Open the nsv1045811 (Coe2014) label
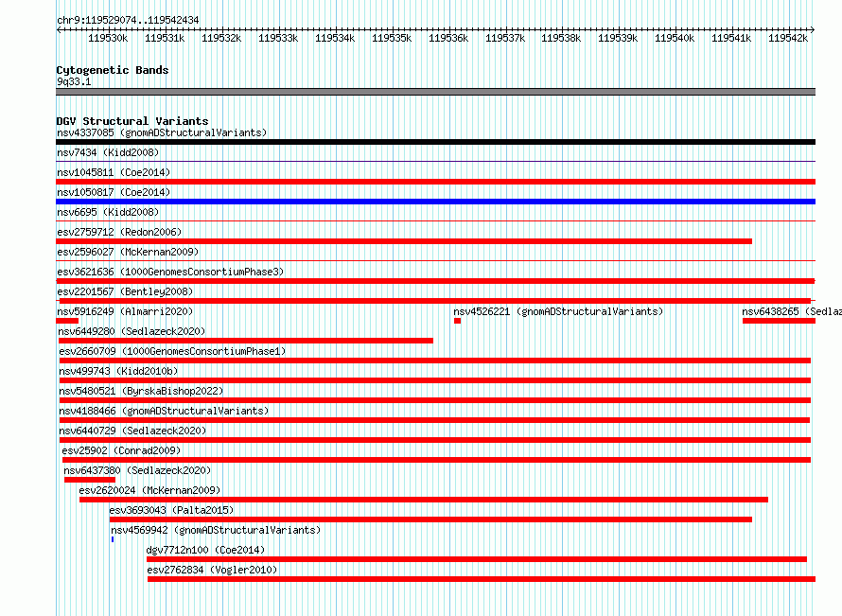Viewport: 842px width, 616px height. [x=114, y=172]
